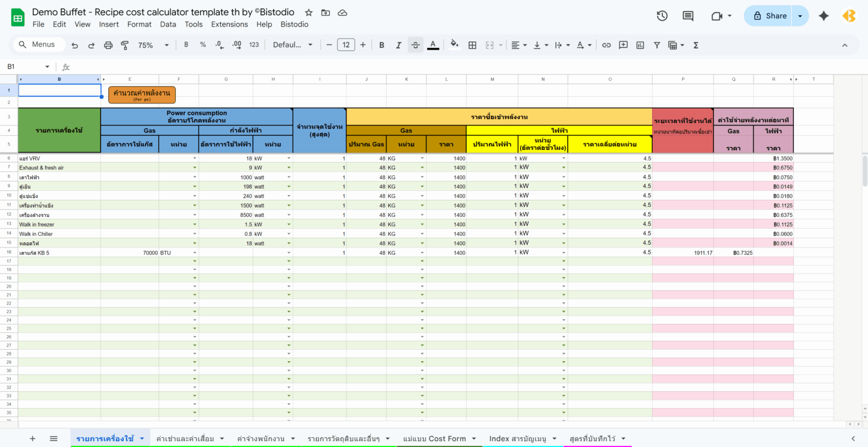
Task: Toggle italic formatting
Action: tap(398, 45)
